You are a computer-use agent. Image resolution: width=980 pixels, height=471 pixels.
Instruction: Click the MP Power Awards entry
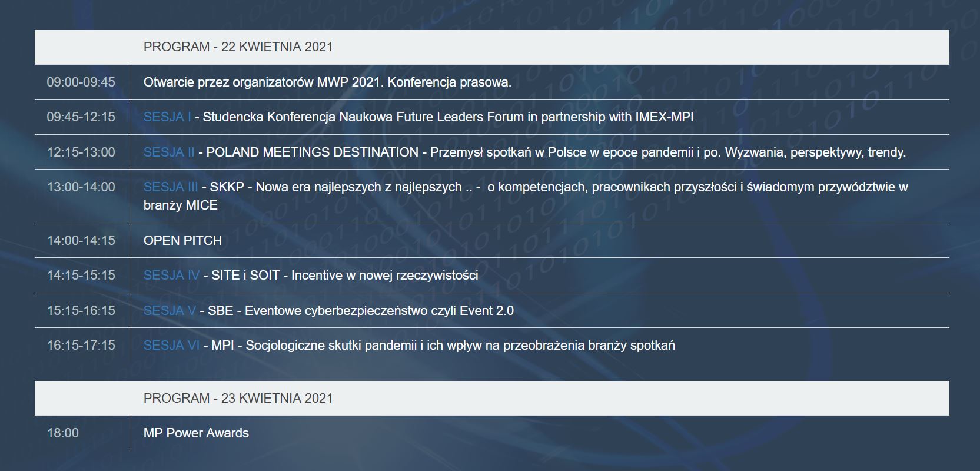pyautogui.click(x=196, y=433)
